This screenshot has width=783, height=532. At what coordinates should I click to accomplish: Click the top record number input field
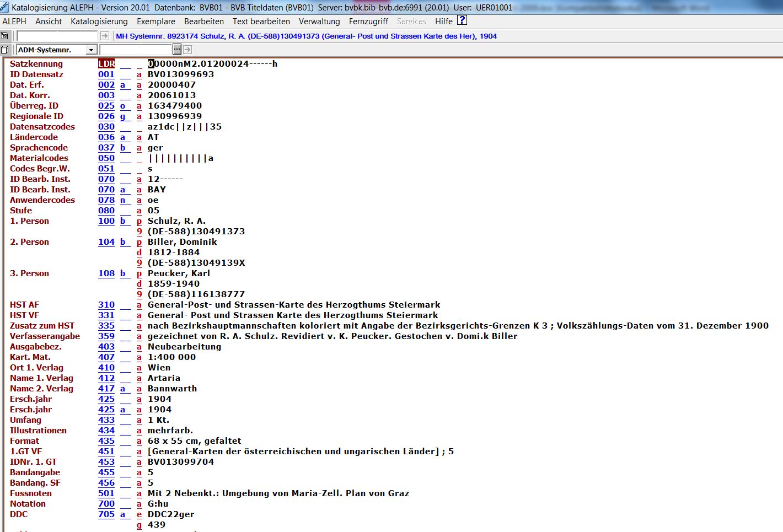tap(57, 36)
